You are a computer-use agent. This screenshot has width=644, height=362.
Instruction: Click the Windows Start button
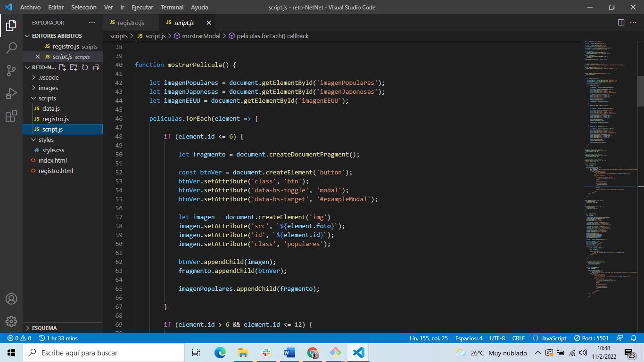[x=11, y=353]
